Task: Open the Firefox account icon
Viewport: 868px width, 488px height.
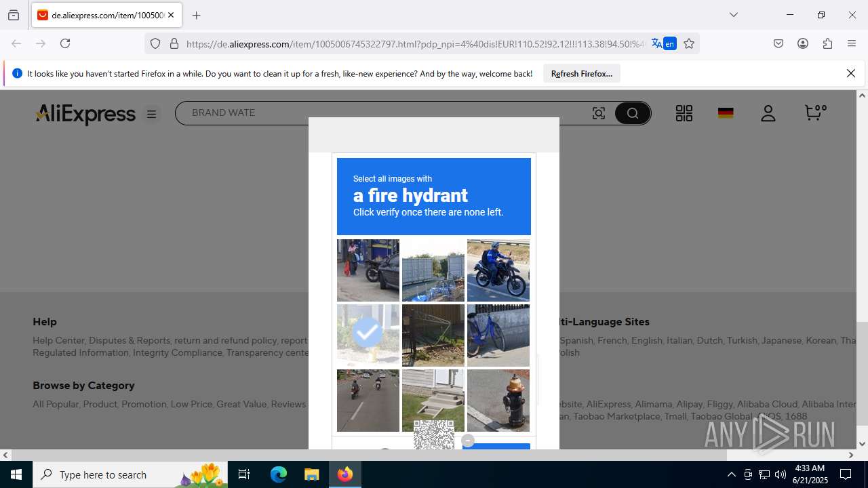Action: pyautogui.click(x=803, y=43)
